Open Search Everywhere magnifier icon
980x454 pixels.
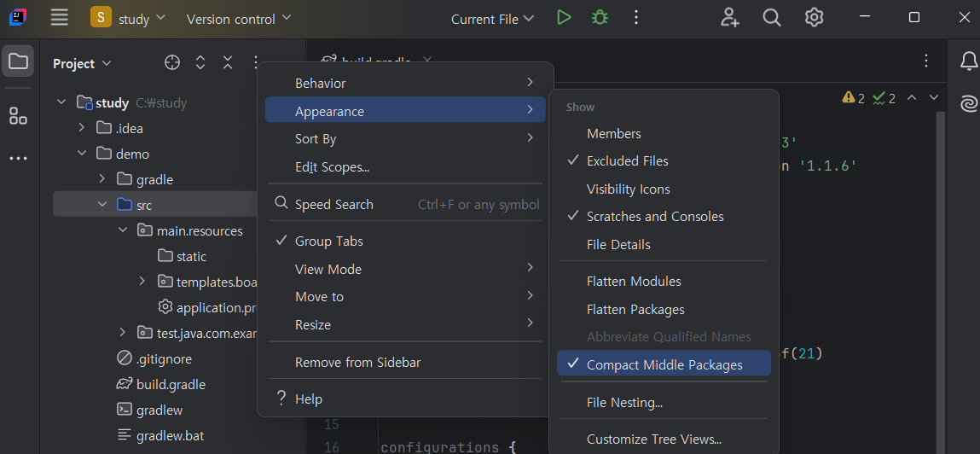click(772, 18)
